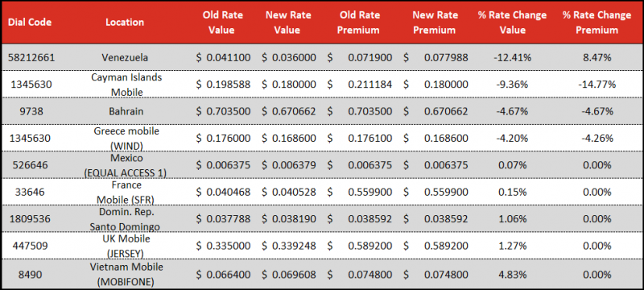Click the Mexico (EQUAL ACCESS 1) location

[125, 165]
